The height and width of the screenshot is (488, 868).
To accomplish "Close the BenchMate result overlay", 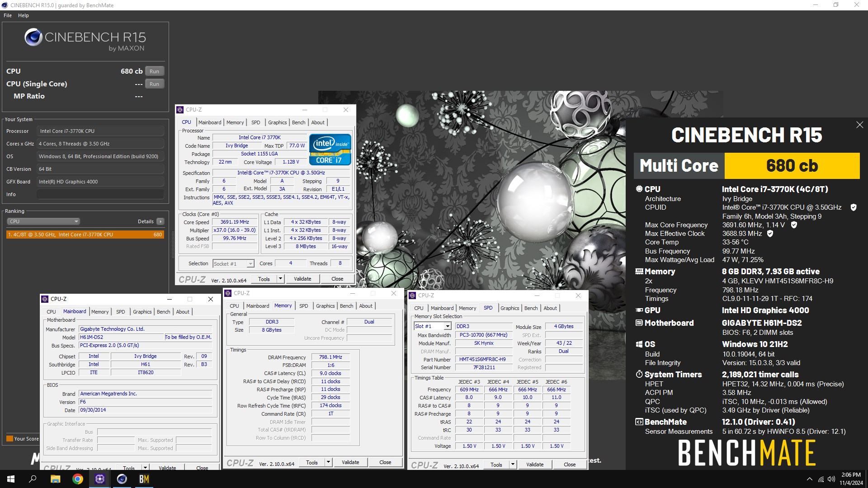I will pos(859,125).
